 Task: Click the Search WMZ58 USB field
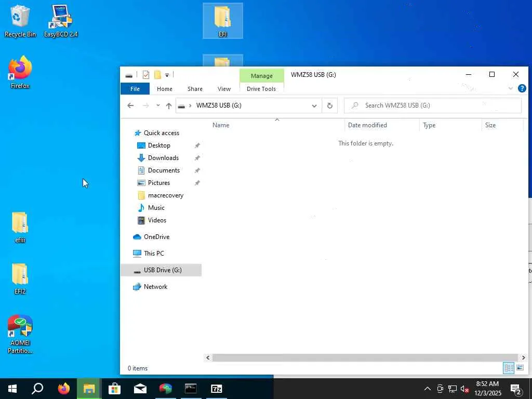point(433,105)
